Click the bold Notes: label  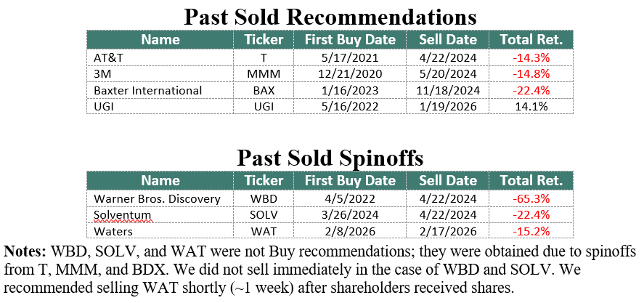[25, 251]
